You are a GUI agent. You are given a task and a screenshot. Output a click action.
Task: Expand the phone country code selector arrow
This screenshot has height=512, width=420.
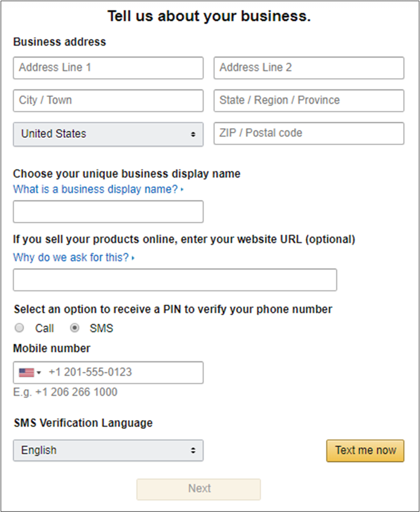(x=39, y=373)
